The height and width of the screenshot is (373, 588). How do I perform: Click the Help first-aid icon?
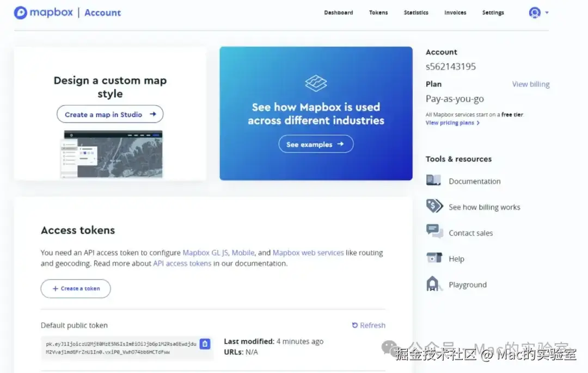point(434,258)
